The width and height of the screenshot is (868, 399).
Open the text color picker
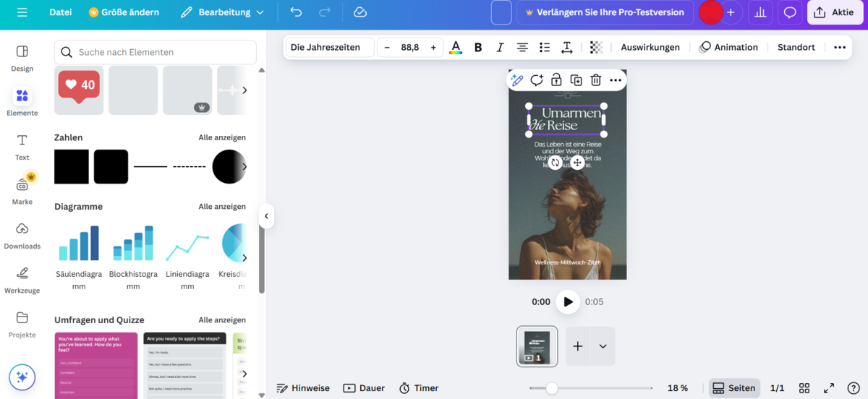point(456,48)
